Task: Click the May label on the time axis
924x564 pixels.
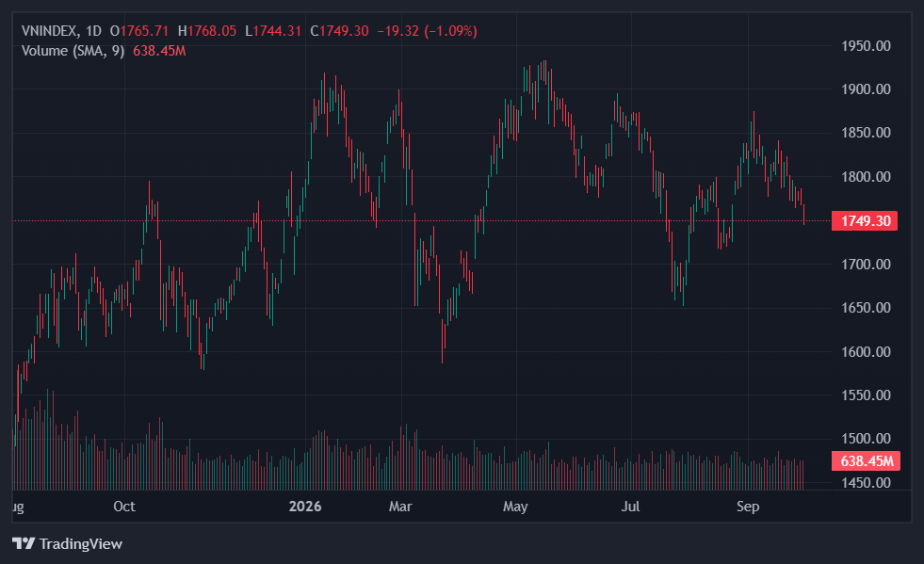Action: [515, 507]
